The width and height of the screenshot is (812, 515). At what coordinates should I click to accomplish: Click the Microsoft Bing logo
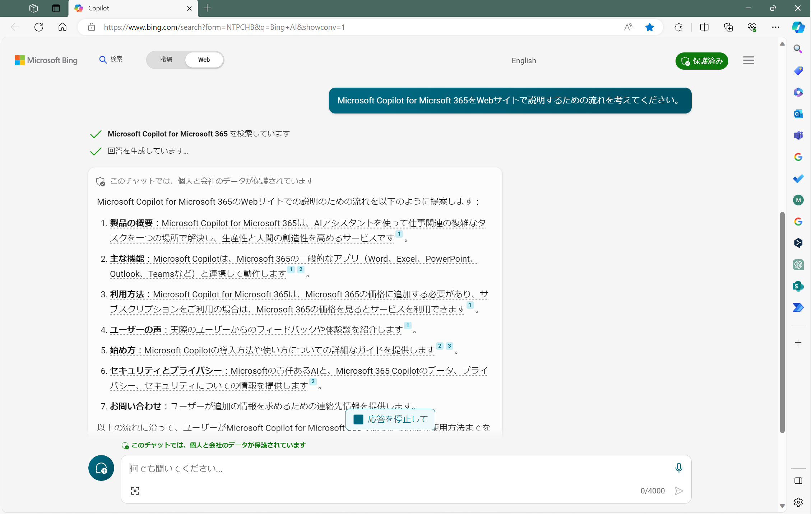point(46,60)
